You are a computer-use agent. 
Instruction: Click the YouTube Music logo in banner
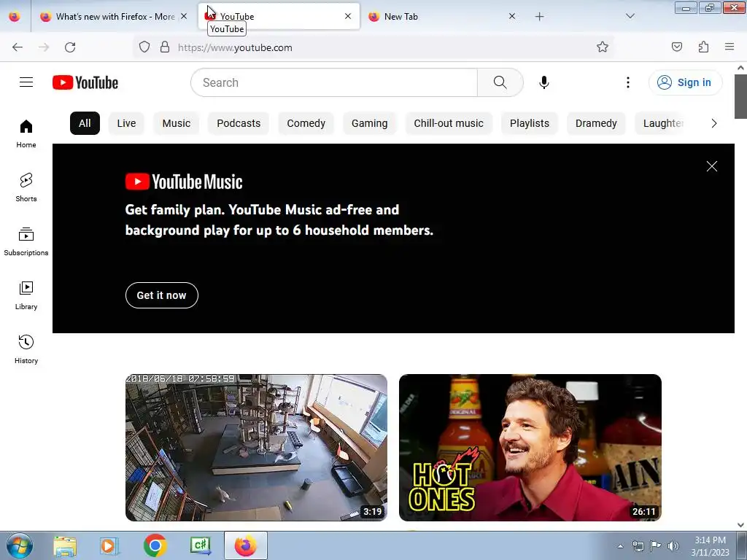184,182
